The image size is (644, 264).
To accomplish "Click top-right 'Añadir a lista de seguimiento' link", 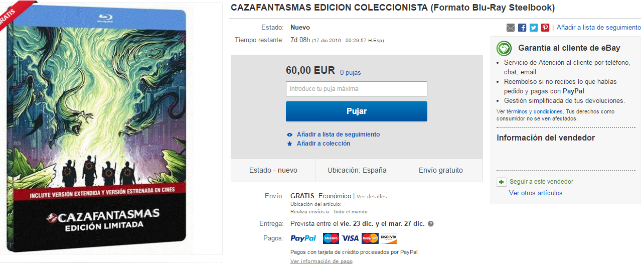I will coord(598,28).
